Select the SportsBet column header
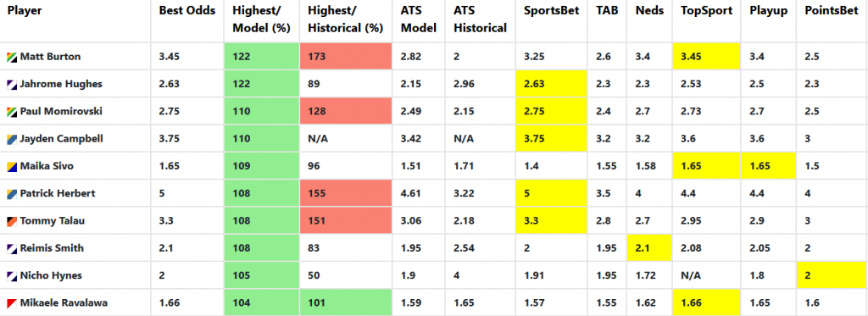The width and height of the screenshot is (868, 316). 551,11
